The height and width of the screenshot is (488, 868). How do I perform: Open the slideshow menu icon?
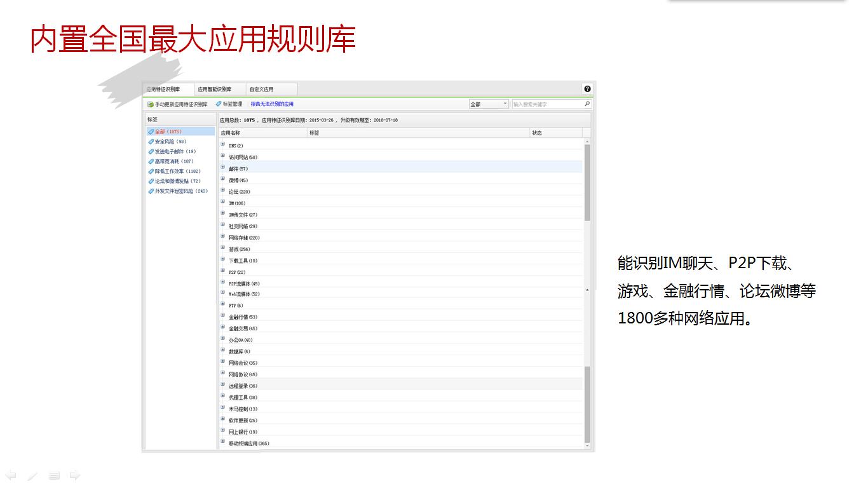coord(54,475)
